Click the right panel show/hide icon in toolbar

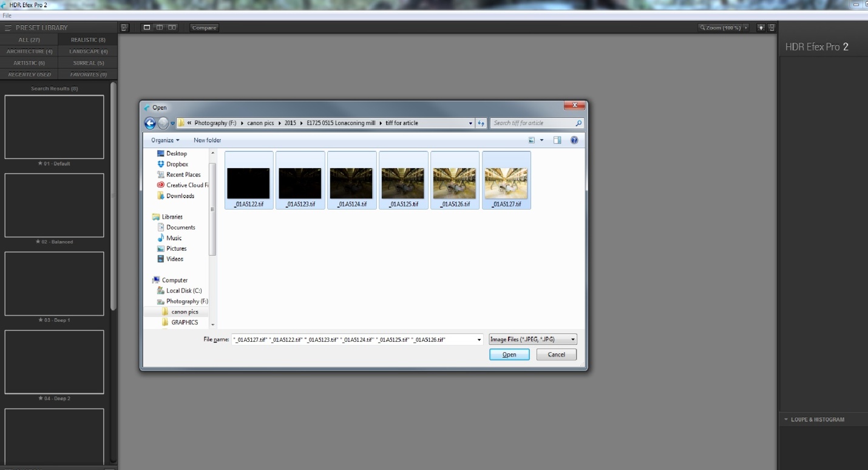[x=771, y=28]
